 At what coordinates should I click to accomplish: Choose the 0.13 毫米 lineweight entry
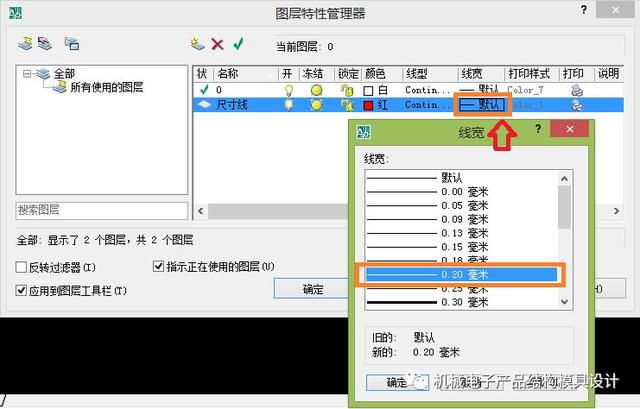pyautogui.click(x=462, y=233)
